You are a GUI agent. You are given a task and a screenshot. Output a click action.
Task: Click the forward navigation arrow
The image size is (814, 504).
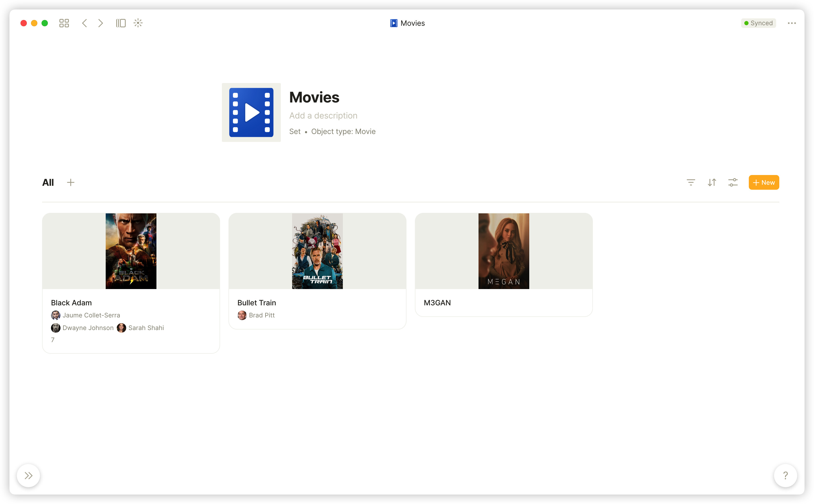pyautogui.click(x=100, y=23)
